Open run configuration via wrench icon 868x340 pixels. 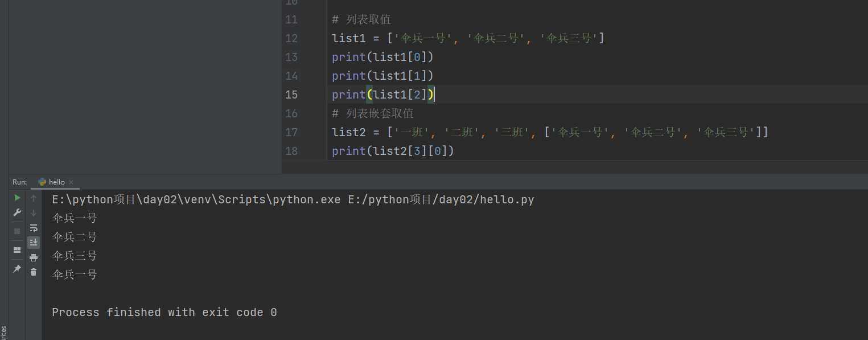pos(17,212)
